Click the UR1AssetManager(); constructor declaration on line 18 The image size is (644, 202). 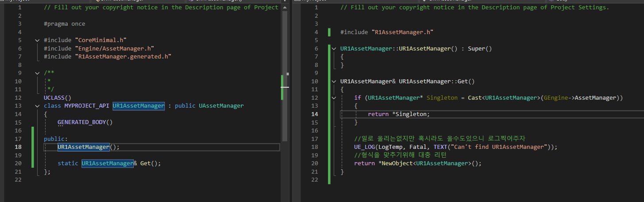(x=89, y=147)
